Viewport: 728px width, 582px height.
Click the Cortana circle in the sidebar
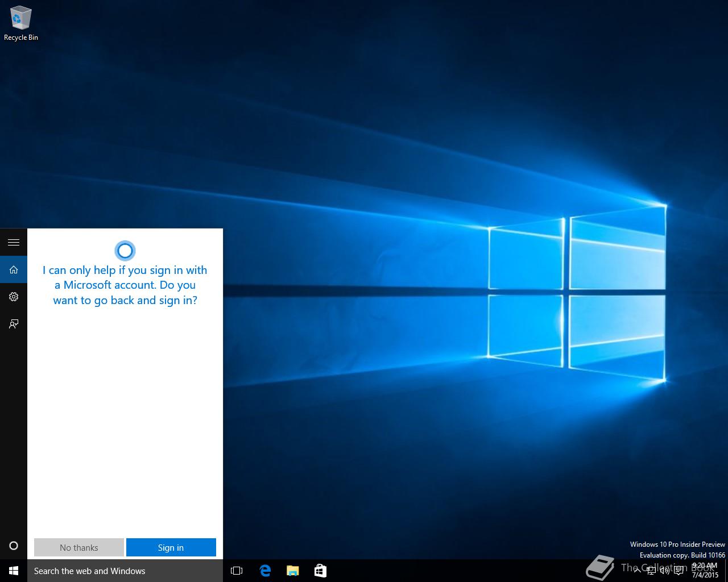click(14, 546)
